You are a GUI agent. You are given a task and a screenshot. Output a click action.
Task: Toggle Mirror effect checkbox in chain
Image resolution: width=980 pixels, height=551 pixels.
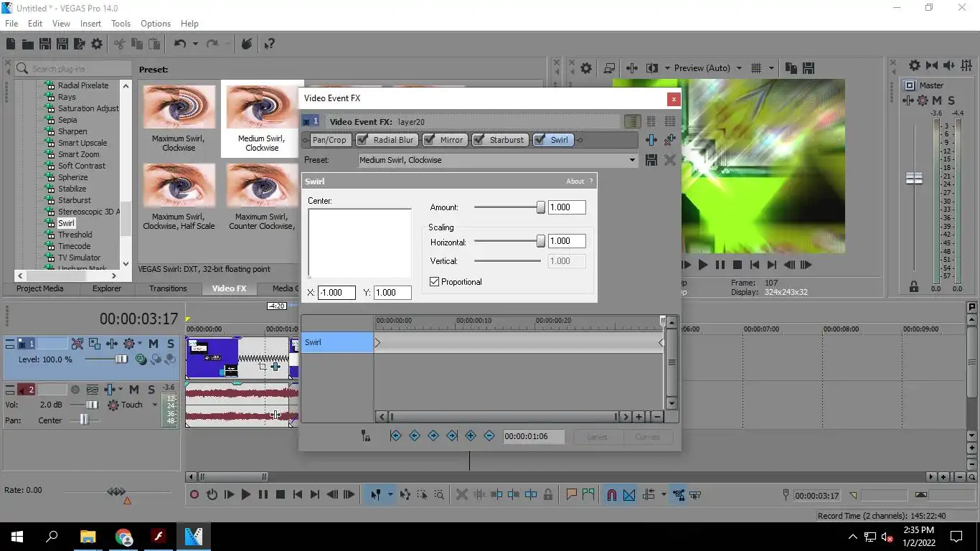coord(430,140)
